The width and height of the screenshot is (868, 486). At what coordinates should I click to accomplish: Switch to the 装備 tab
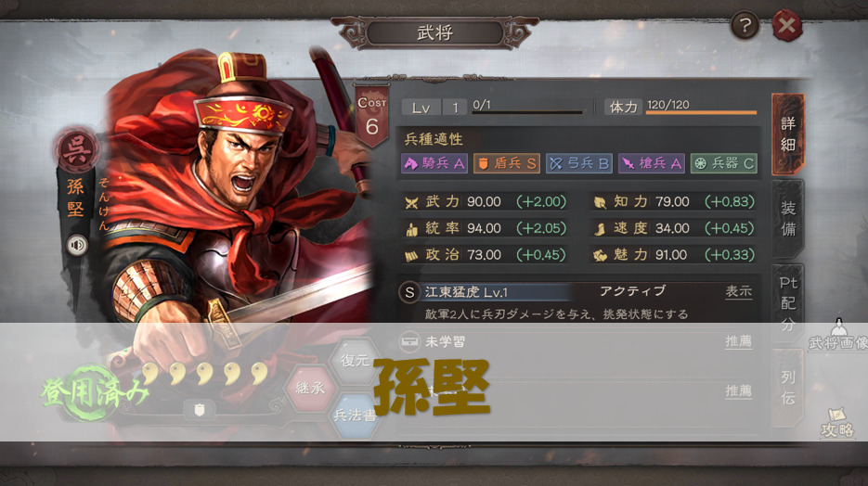click(788, 218)
